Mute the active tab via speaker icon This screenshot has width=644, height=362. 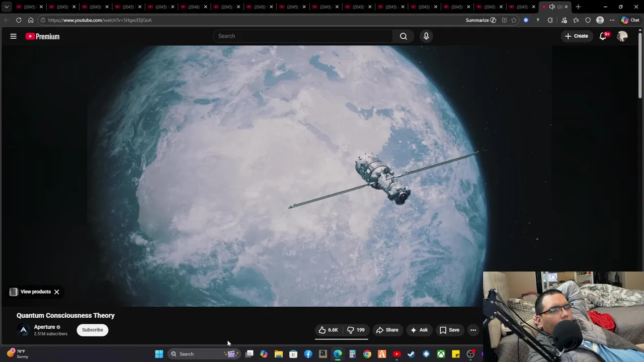tap(552, 7)
